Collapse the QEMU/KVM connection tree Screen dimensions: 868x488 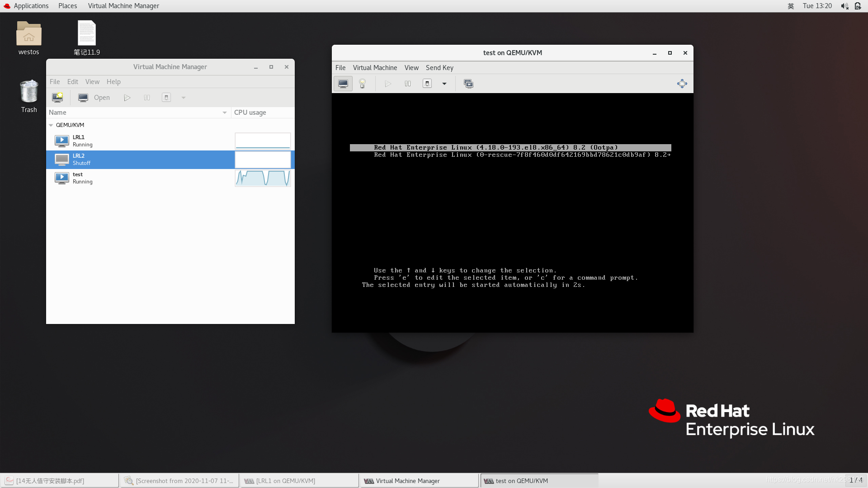[x=51, y=125]
